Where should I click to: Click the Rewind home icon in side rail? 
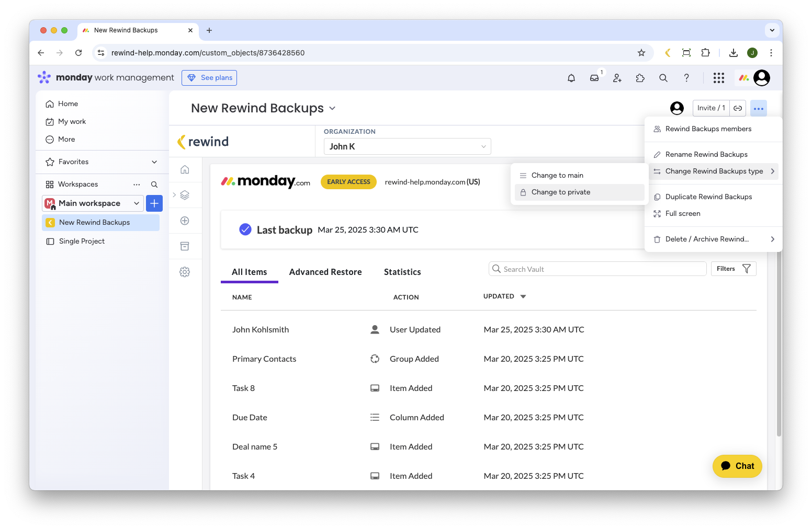click(185, 169)
